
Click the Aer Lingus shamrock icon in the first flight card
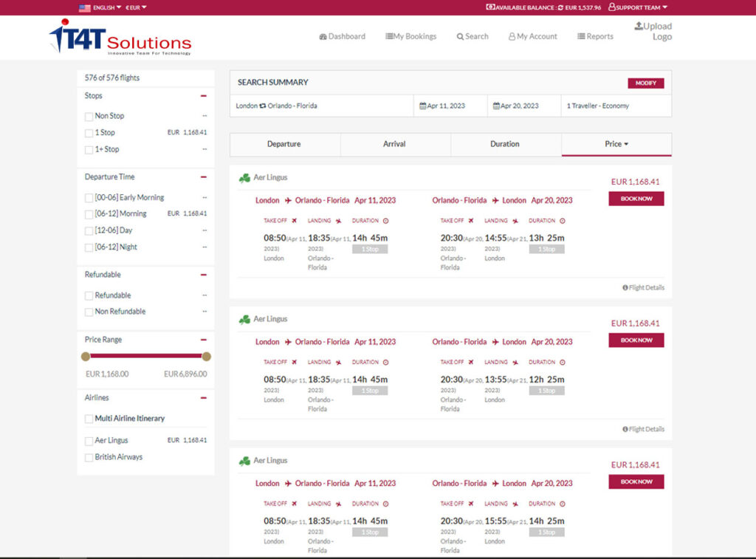pos(244,178)
